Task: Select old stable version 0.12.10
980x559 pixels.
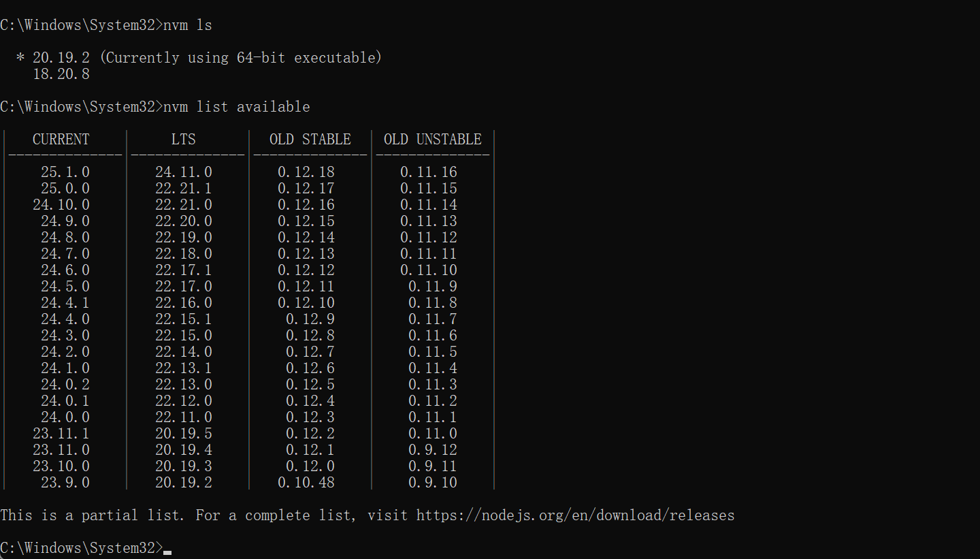Action: pos(306,303)
